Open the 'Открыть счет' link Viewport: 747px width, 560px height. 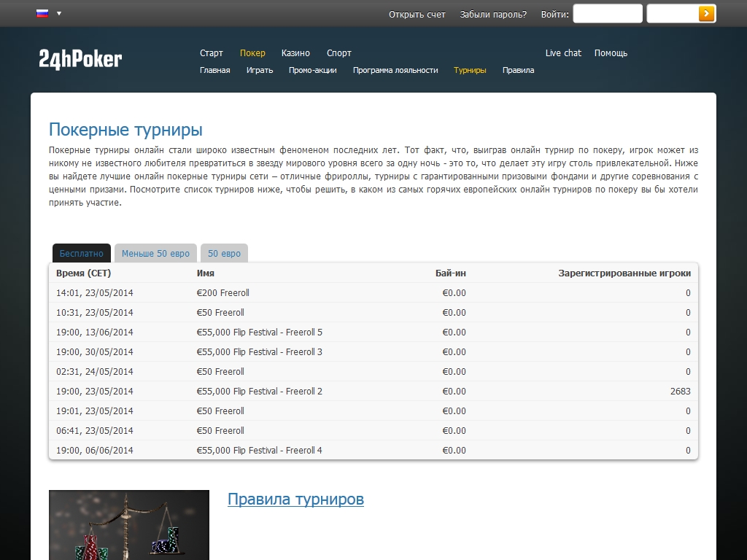coord(417,14)
